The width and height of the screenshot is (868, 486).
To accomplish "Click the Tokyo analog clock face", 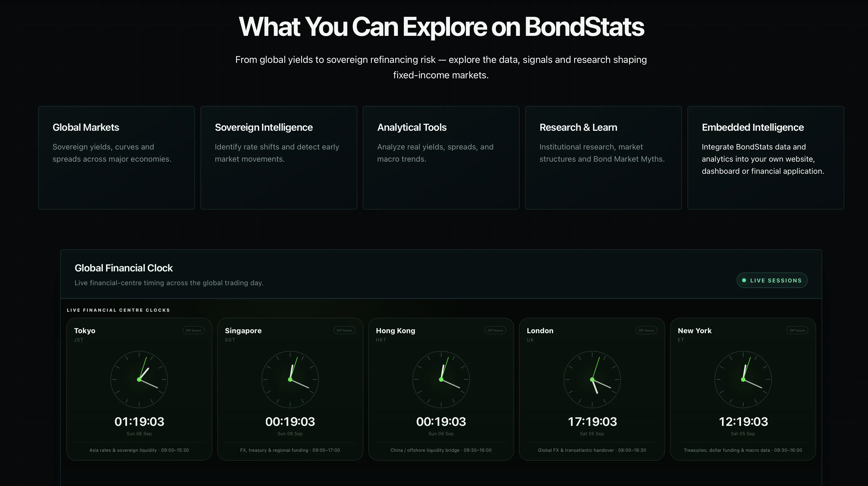I will (139, 380).
